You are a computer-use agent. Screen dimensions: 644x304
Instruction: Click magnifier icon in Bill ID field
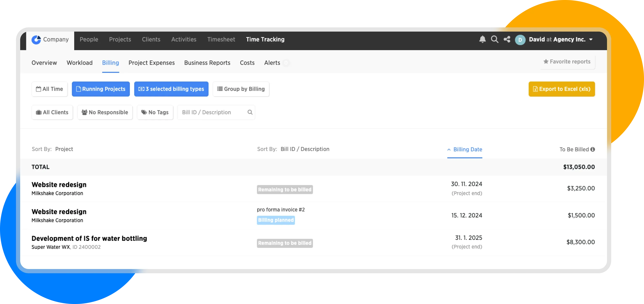click(250, 112)
